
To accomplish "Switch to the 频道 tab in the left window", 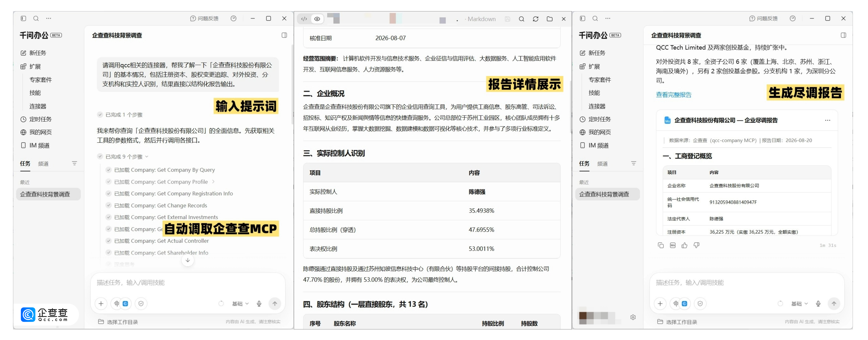I will [43, 164].
